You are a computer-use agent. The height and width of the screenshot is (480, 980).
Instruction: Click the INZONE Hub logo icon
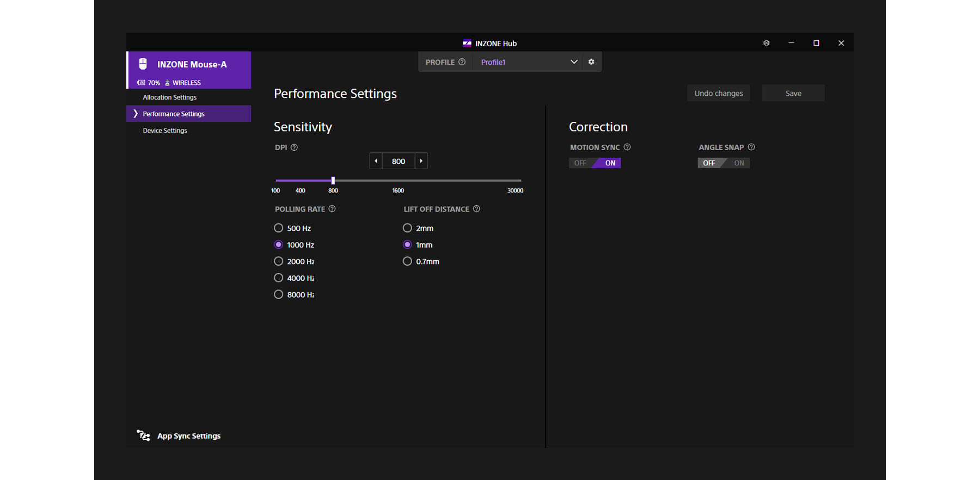click(467, 43)
